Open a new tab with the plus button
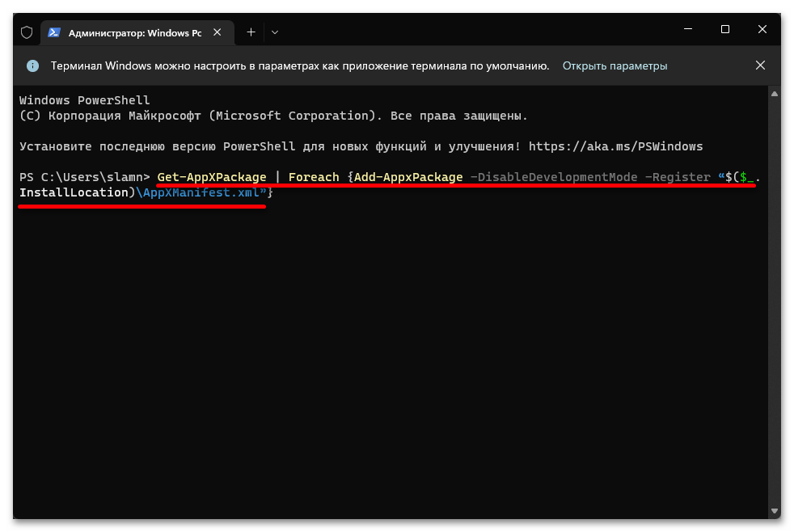This screenshot has width=794, height=532. (x=251, y=32)
